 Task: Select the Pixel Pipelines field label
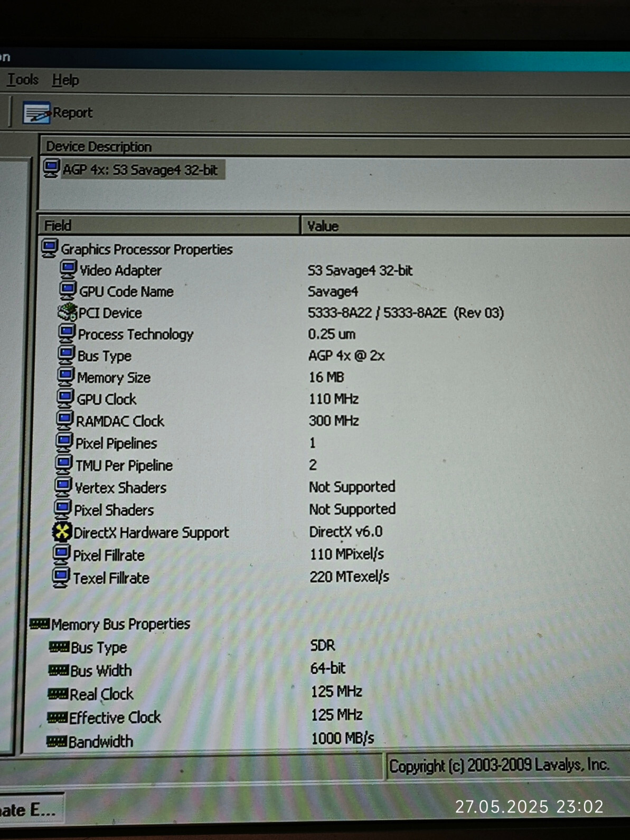point(116,443)
